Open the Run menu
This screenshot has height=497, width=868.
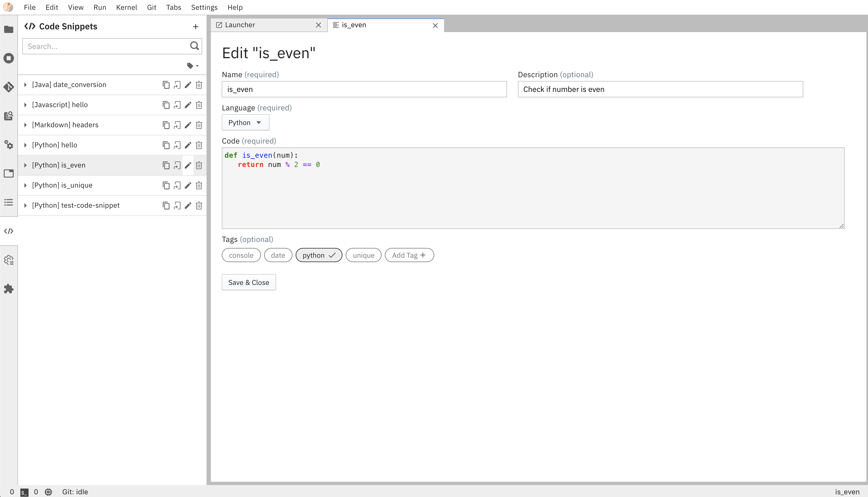pos(100,7)
